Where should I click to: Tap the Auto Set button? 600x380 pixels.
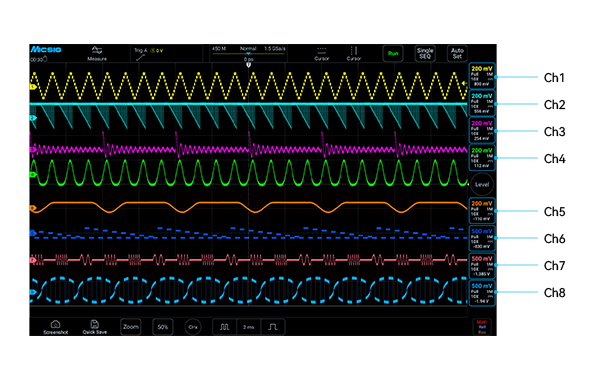tap(457, 53)
